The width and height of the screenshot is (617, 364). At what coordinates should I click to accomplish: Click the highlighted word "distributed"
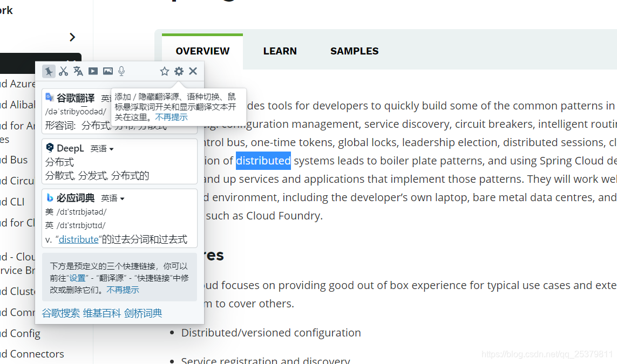(x=263, y=160)
